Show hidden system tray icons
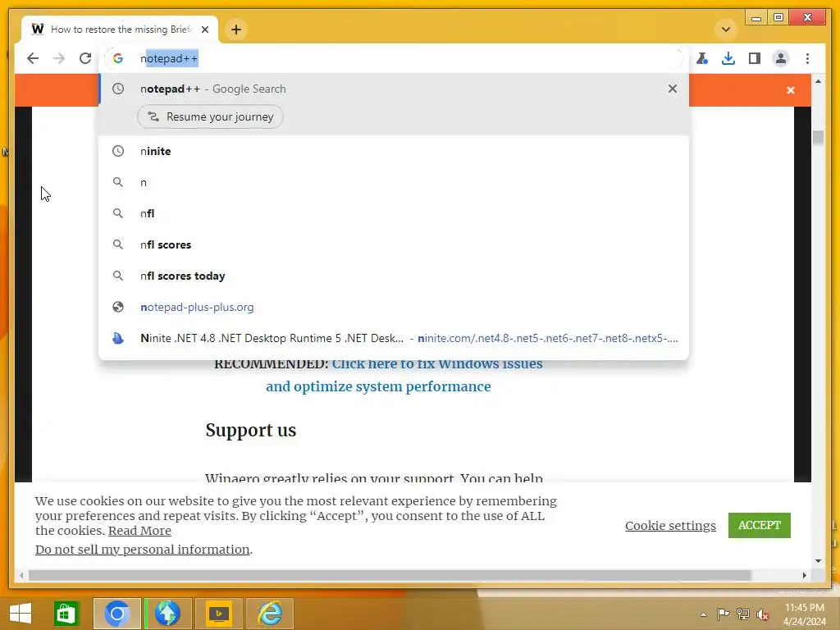 coord(703,614)
